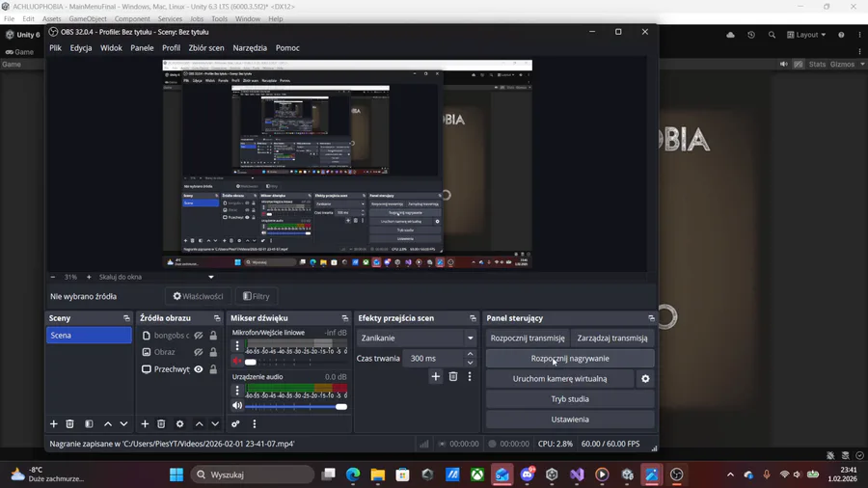Add a new scene with plus icon
868x488 pixels.
tap(54, 423)
